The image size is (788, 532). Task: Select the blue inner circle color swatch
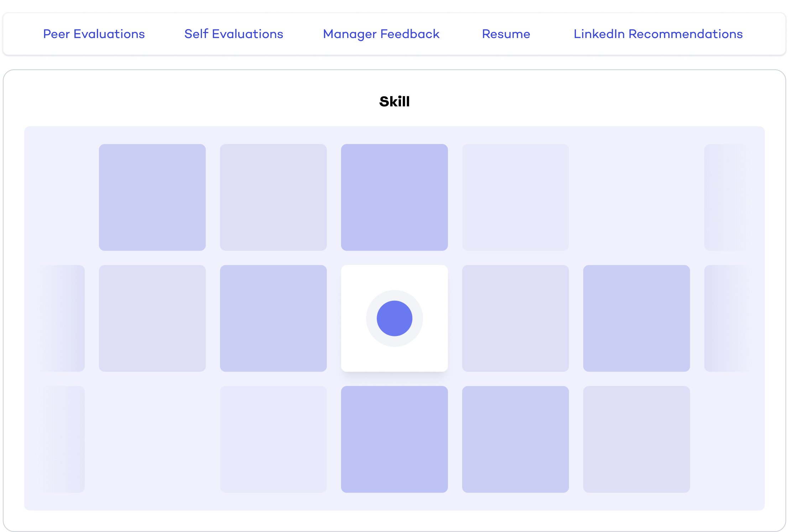(394, 318)
